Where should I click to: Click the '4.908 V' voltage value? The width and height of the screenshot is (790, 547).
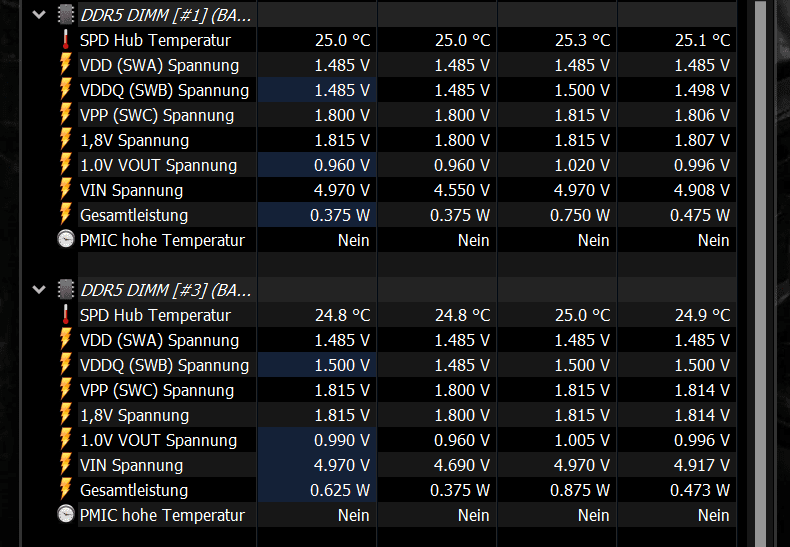click(x=702, y=190)
